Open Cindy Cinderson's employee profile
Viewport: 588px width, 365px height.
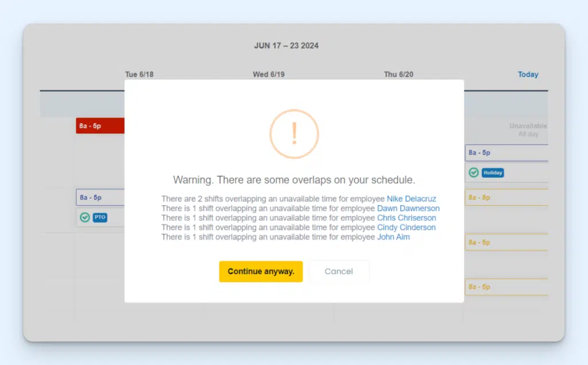tap(407, 227)
